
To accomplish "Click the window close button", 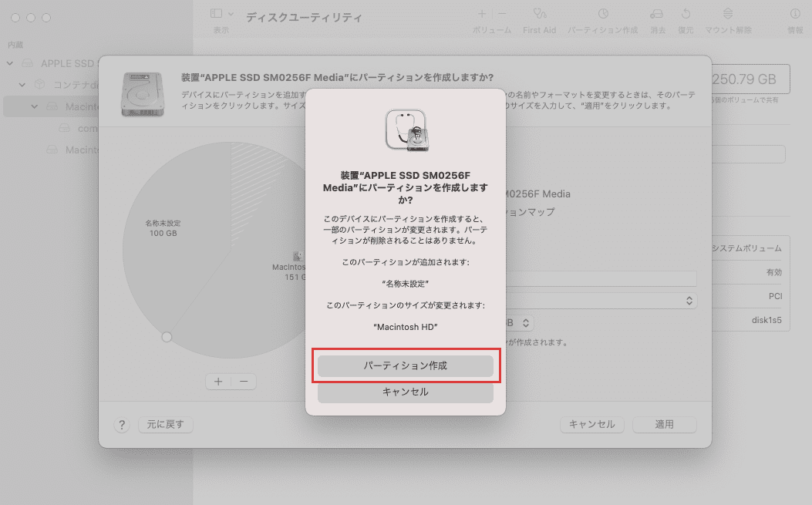I will click(15, 18).
